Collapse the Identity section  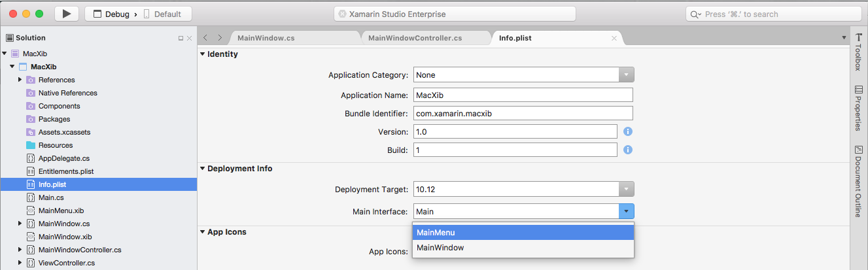pos(202,54)
